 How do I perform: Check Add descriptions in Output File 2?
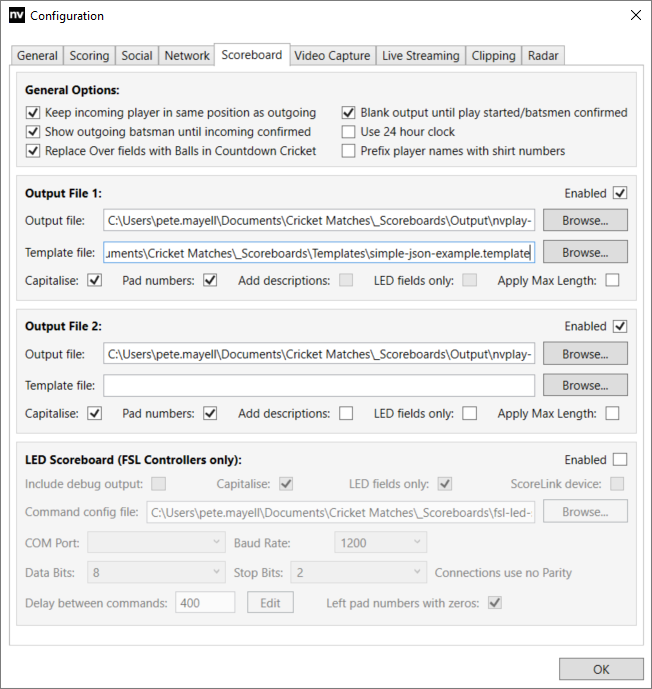point(346,413)
